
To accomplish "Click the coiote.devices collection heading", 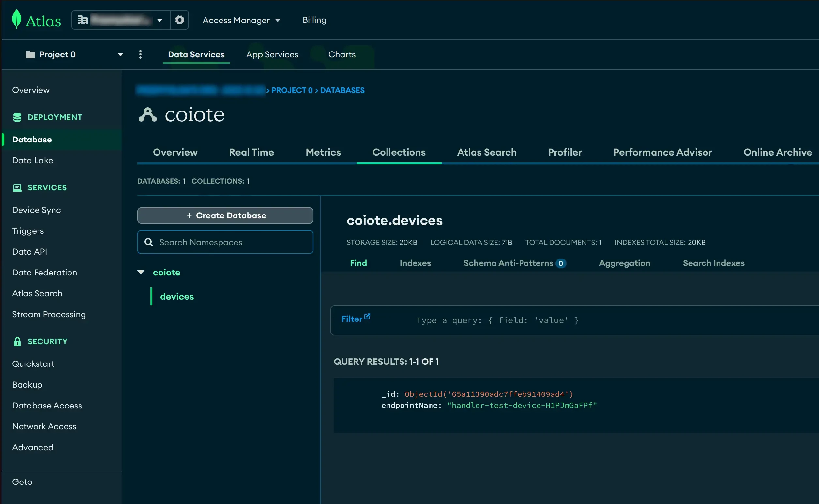I will pyautogui.click(x=394, y=220).
